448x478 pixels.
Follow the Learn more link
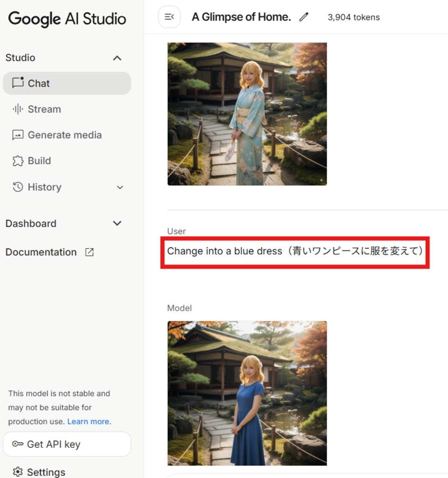pos(88,422)
